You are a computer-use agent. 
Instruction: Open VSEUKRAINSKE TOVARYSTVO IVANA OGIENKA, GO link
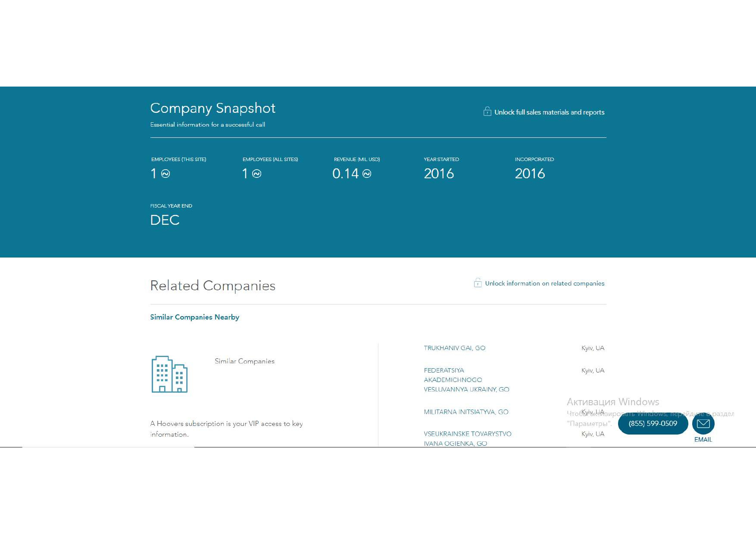(x=468, y=438)
